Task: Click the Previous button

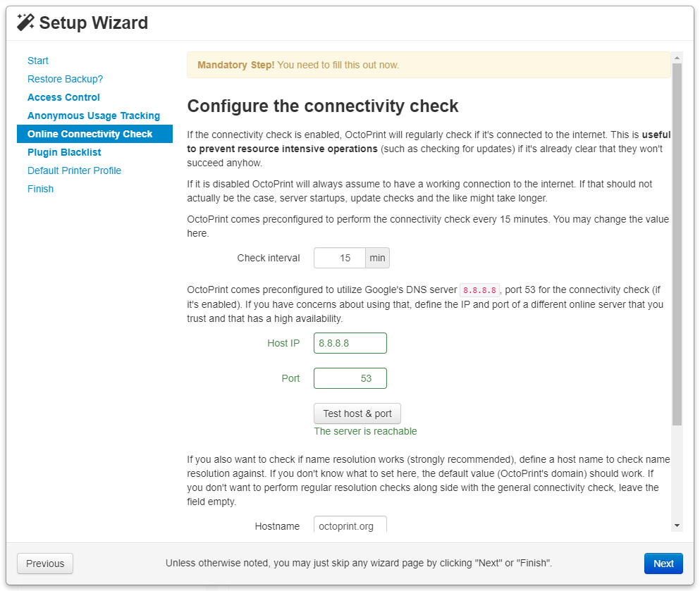Action: (x=45, y=564)
